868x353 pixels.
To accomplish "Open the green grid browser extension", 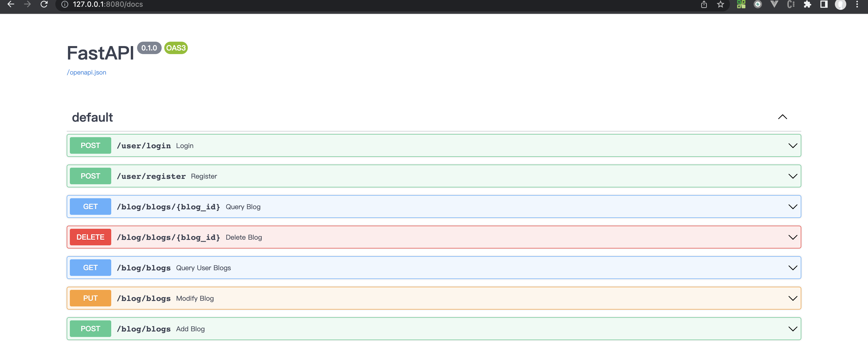I will click(741, 4).
